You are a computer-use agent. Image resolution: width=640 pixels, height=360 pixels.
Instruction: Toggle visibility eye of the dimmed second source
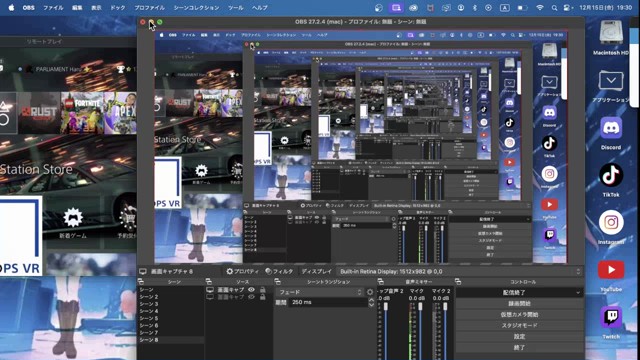(x=251, y=297)
